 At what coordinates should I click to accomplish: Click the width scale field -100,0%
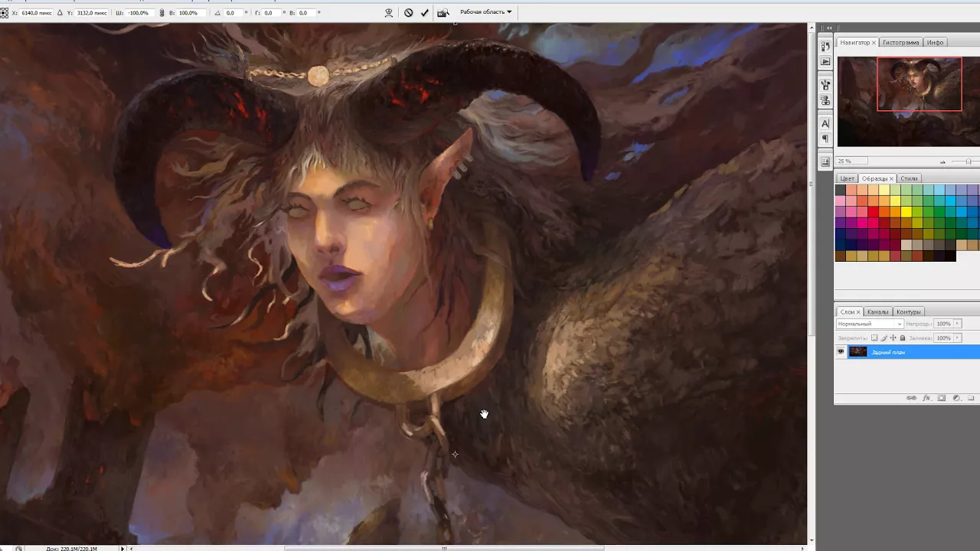pyautogui.click(x=140, y=13)
